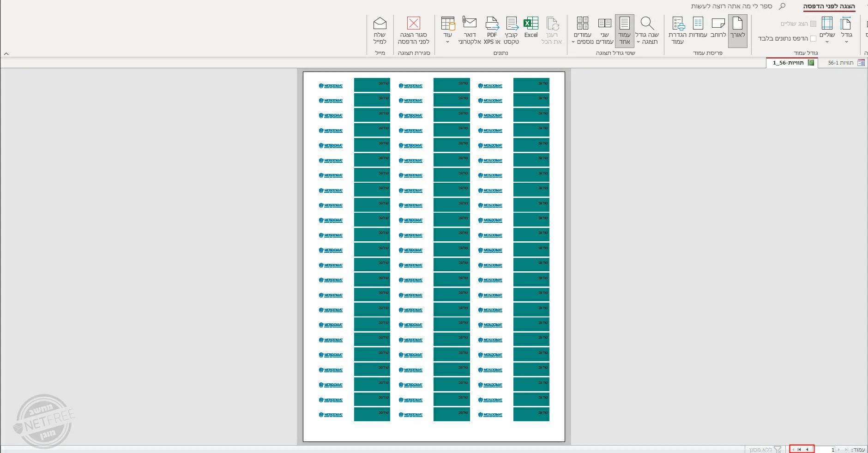
Task: Close Print Preview (סגור הצגה לפני הדפסה)
Action: [413, 30]
